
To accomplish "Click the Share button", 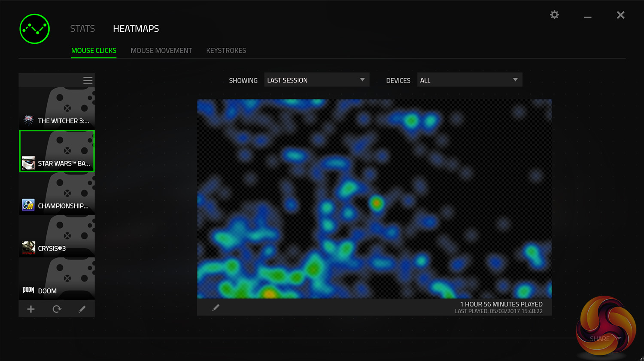I will pyautogui.click(x=599, y=339).
